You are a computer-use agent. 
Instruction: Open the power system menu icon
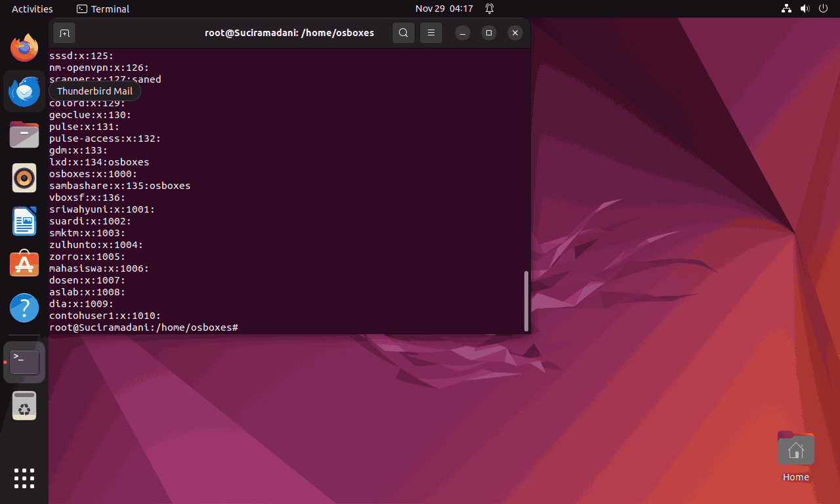point(824,9)
